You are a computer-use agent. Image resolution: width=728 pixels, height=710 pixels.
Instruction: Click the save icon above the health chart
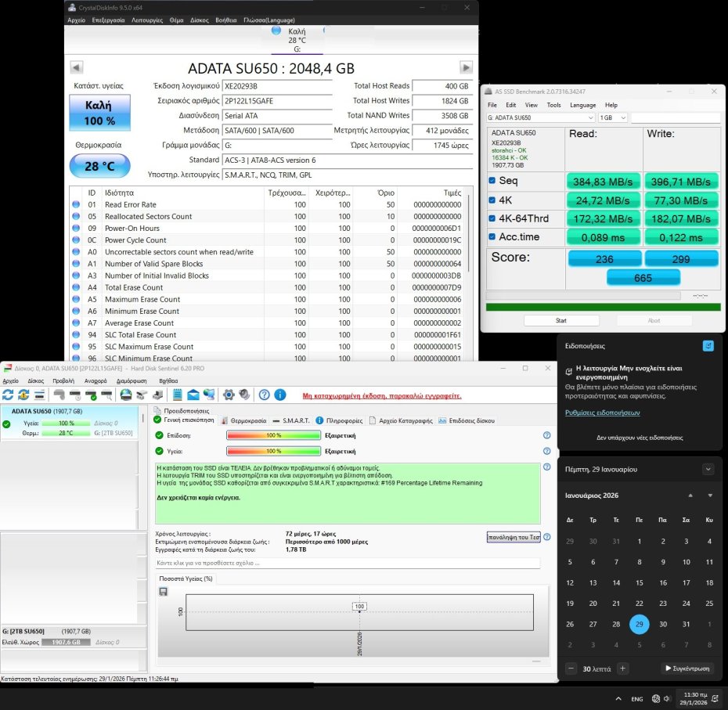[x=164, y=591]
